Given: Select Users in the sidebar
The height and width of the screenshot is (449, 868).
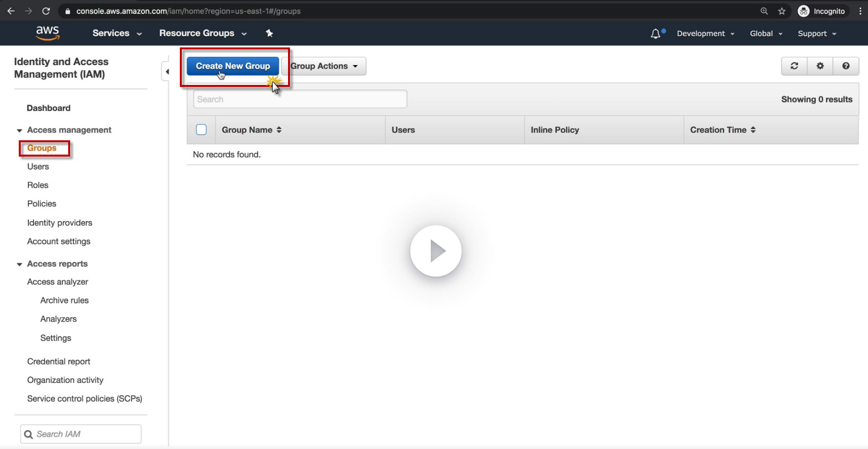Looking at the screenshot, I should tap(38, 166).
